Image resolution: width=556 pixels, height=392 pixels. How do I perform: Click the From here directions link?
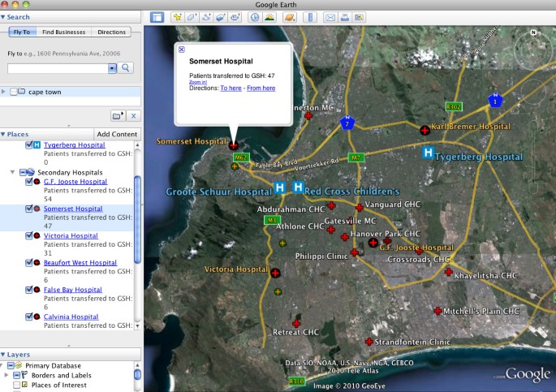coord(261,88)
